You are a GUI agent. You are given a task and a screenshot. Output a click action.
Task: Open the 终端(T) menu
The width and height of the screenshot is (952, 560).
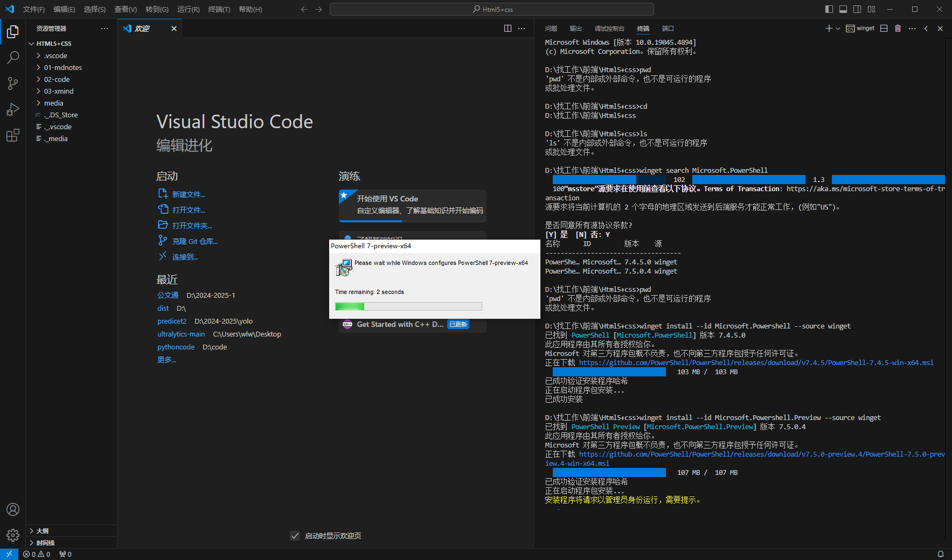coord(219,9)
